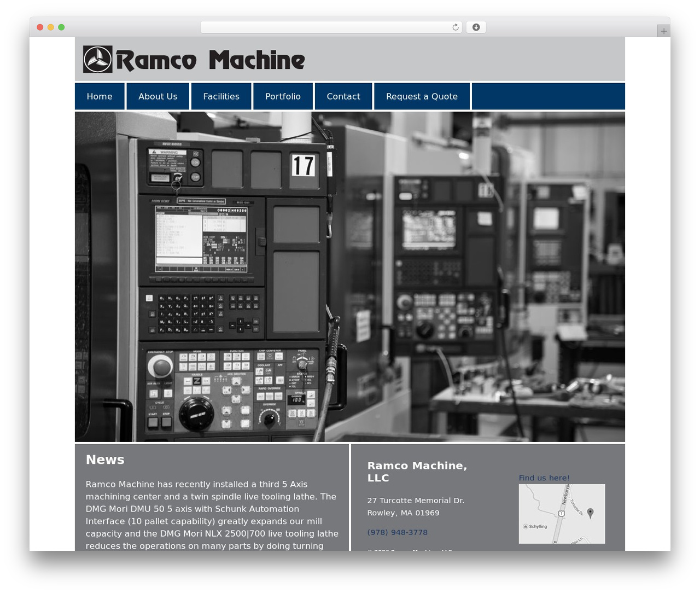Click the Ramco Machine propeller logo icon
The height and width of the screenshot is (593, 700).
click(x=98, y=59)
